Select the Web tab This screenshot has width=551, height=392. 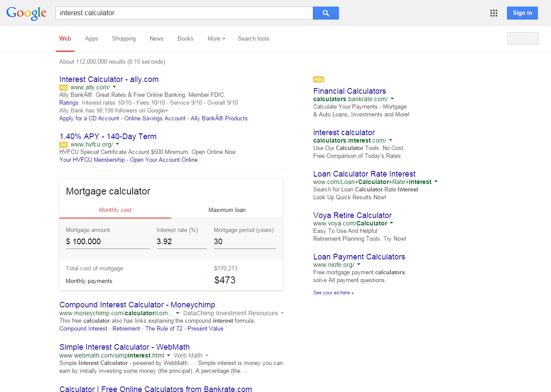65,39
